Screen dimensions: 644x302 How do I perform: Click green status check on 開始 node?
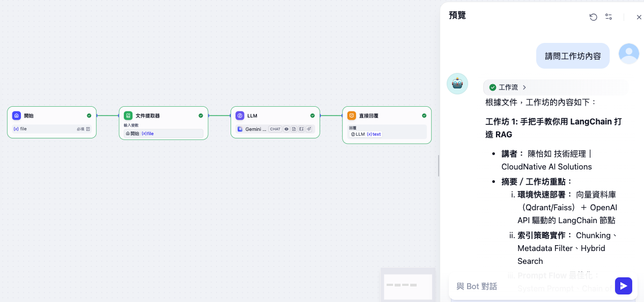click(x=89, y=115)
